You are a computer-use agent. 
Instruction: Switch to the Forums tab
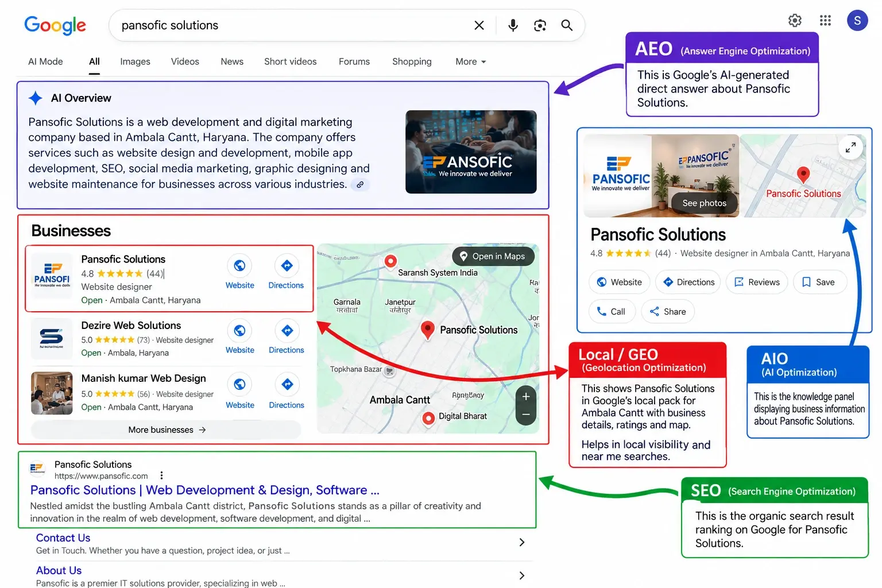[x=354, y=61]
